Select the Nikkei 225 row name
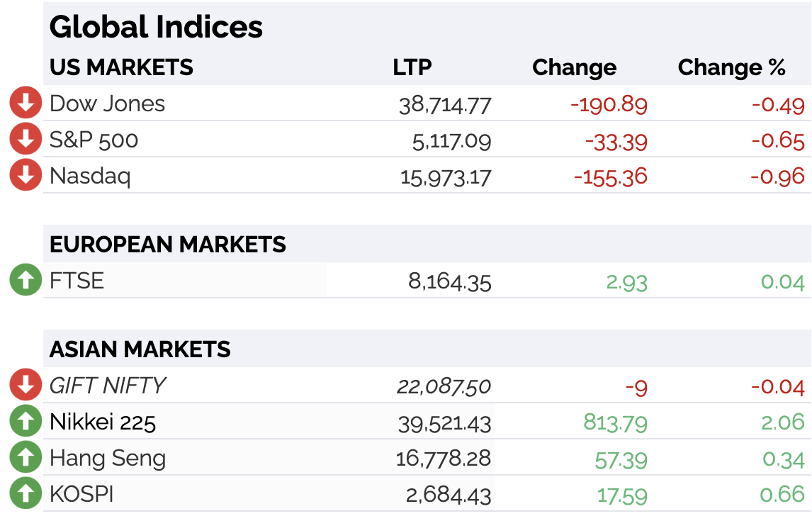 (x=103, y=422)
